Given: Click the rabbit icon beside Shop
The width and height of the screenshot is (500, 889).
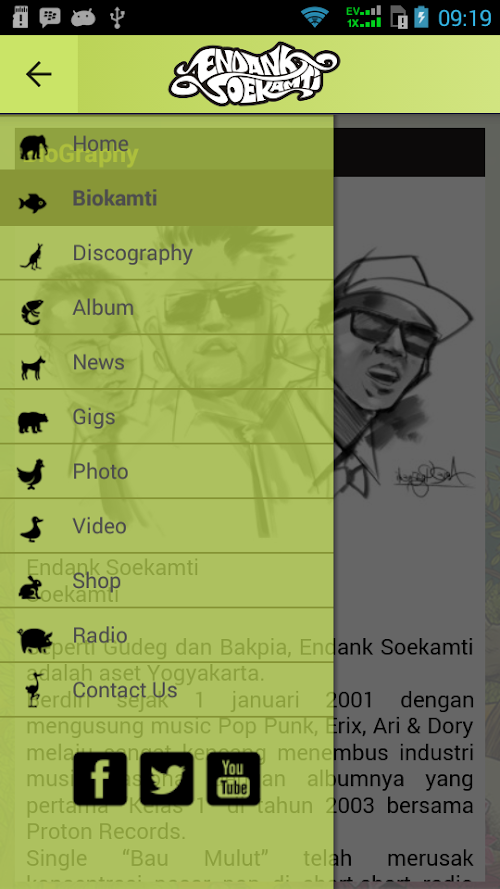Looking at the screenshot, I should pos(31,587).
